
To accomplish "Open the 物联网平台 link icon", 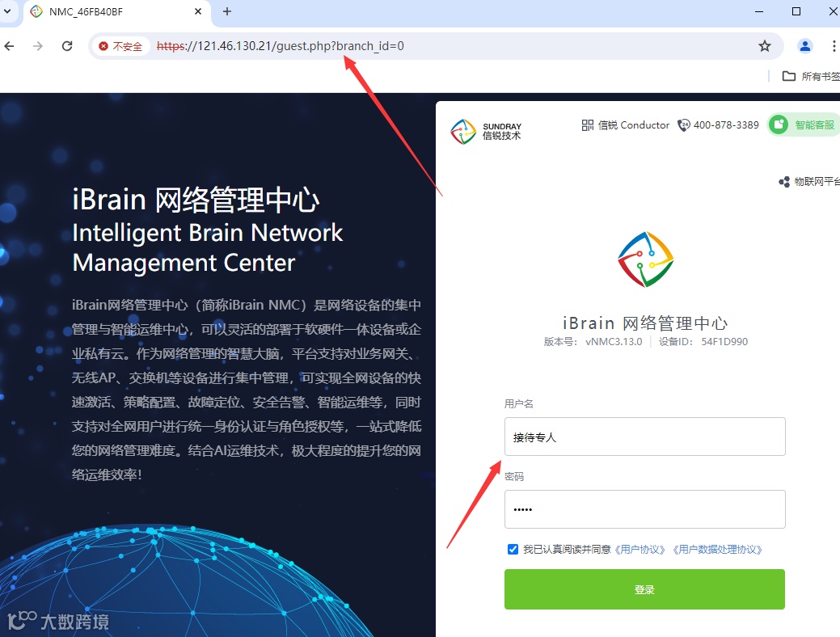I will (x=783, y=182).
